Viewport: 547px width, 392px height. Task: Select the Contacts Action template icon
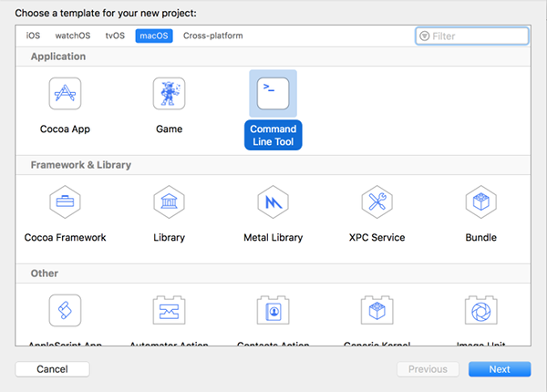[273, 311]
